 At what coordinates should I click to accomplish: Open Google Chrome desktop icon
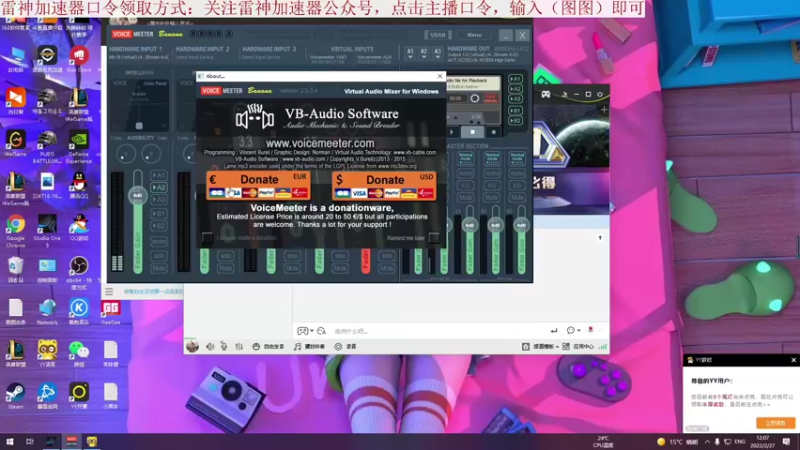point(15,231)
